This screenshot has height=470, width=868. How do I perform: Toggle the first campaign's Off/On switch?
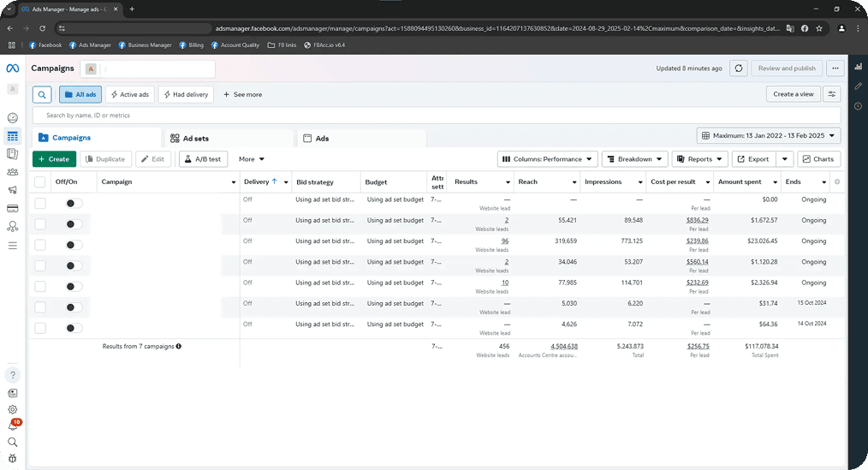coord(74,204)
